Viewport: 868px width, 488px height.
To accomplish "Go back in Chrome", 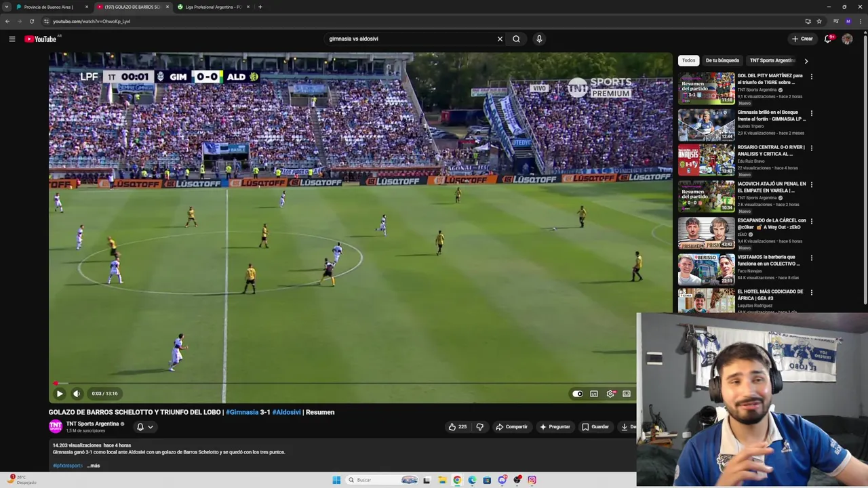I will (7, 21).
